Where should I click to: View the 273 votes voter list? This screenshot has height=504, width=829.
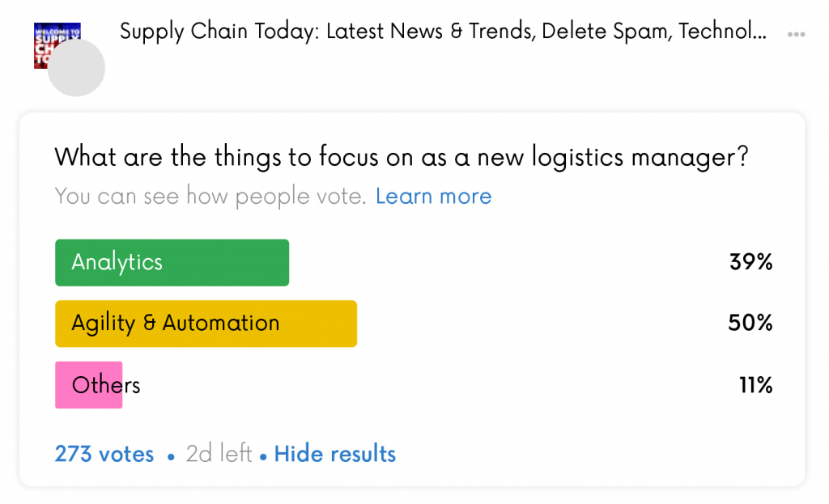pos(104,454)
